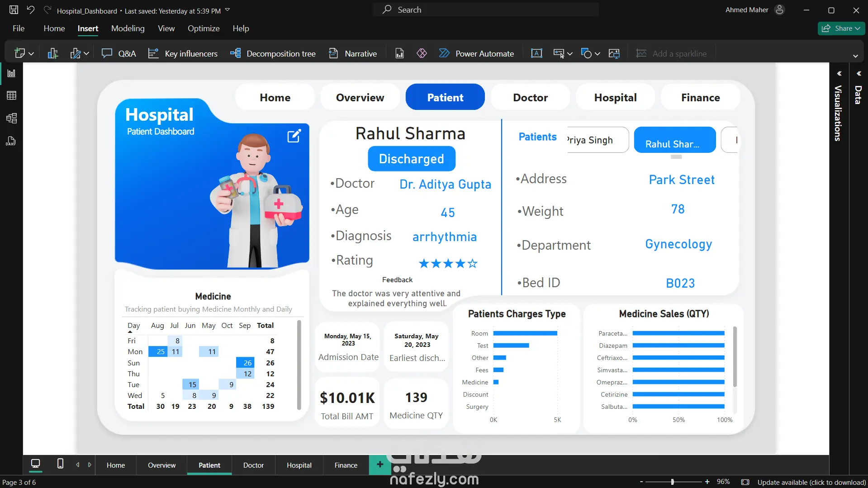Viewport: 868px width, 488px height.
Task: Expand the Shapes dropdown arrow
Action: pos(598,54)
